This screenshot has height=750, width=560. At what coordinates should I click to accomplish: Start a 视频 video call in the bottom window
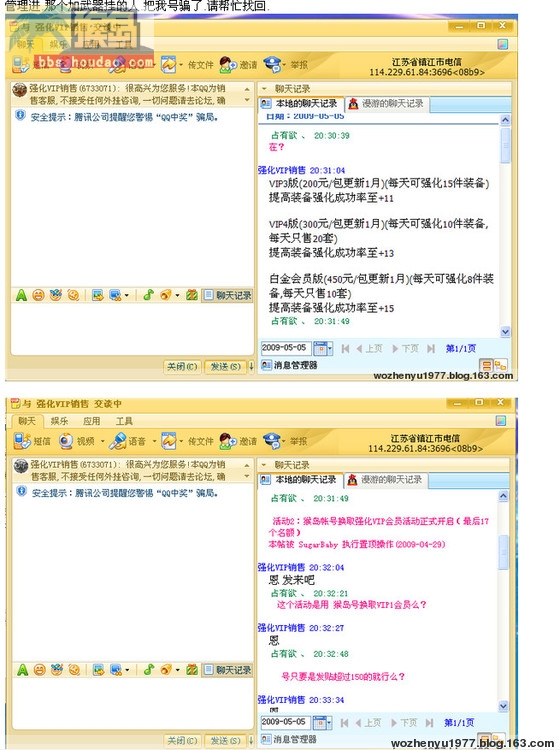click(x=66, y=441)
